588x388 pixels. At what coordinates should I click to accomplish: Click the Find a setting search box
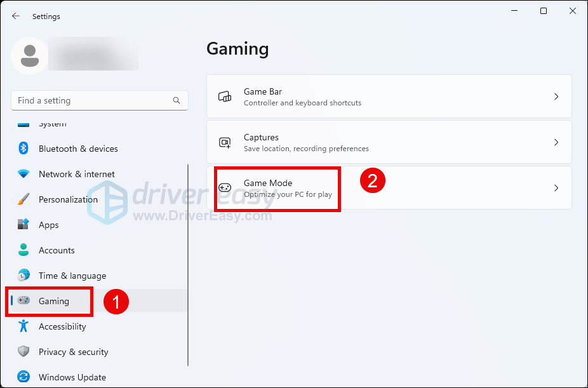pyautogui.click(x=92, y=100)
